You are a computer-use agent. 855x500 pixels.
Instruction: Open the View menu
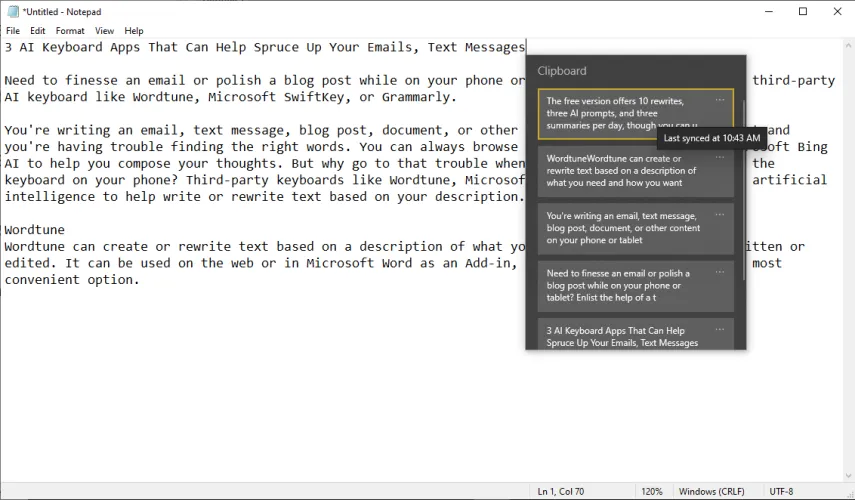(104, 31)
